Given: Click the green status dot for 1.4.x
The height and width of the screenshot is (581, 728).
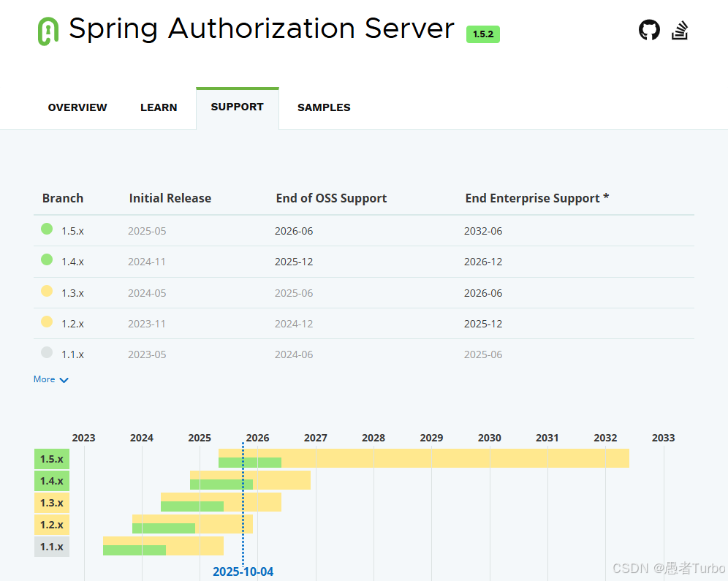Looking at the screenshot, I should click(x=47, y=259).
